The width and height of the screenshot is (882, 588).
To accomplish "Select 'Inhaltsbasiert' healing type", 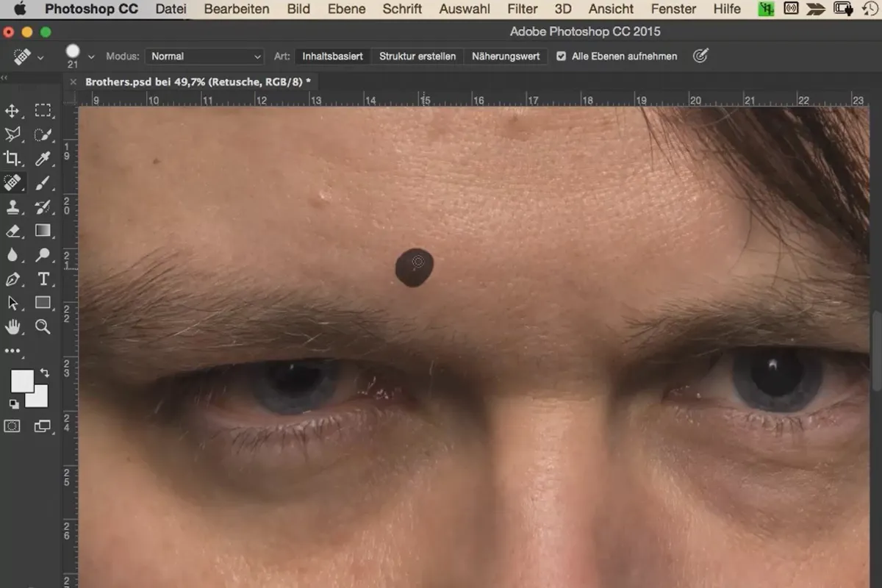I will pos(332,56).
